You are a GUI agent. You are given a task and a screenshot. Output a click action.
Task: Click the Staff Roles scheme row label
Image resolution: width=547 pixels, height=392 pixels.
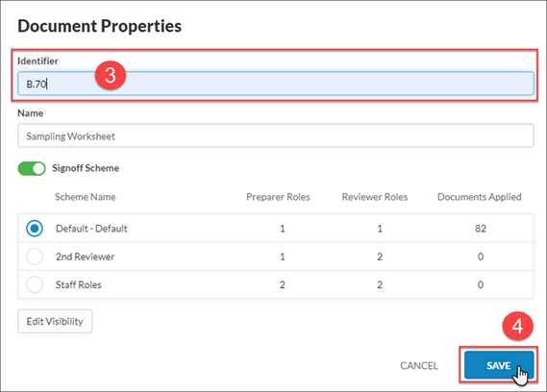[79, 285]
